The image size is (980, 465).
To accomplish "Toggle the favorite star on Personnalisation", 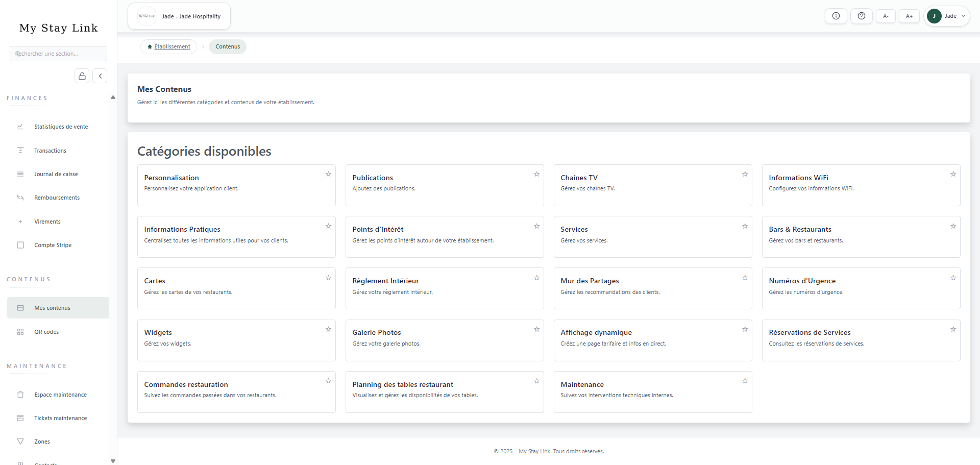I will click(x=328, y=174).
